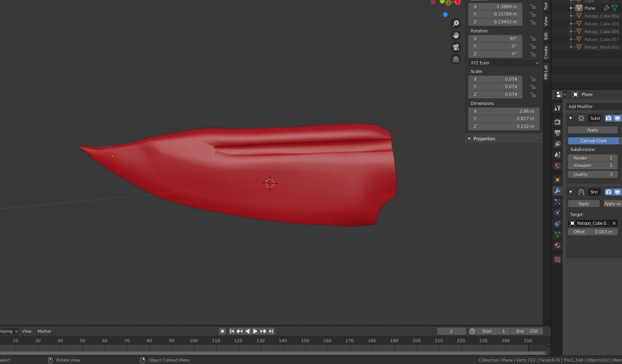This screenshot has width=622, height=364.
Task: Open the Object Data green triangle icon
Action: tap(557, 234)
